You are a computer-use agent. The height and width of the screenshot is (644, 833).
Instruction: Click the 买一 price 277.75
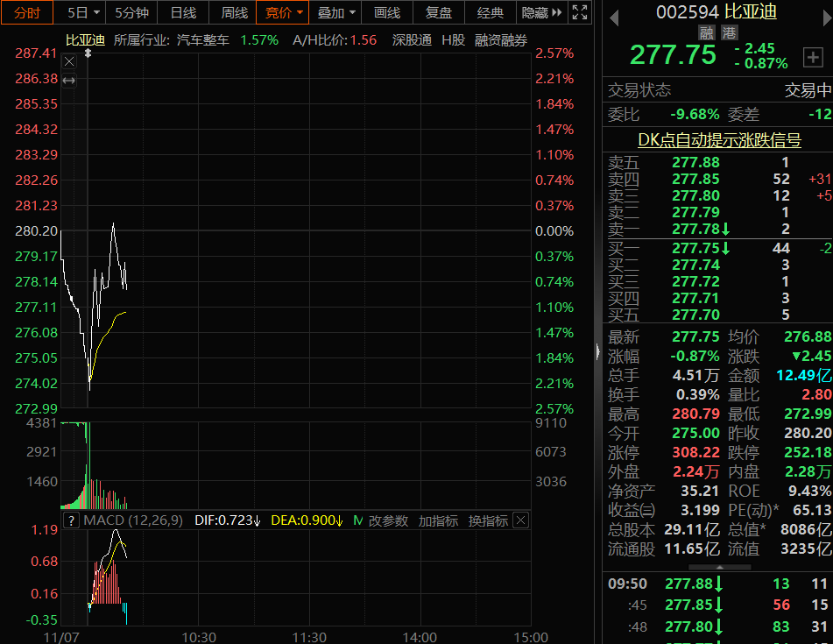point(696,248)
